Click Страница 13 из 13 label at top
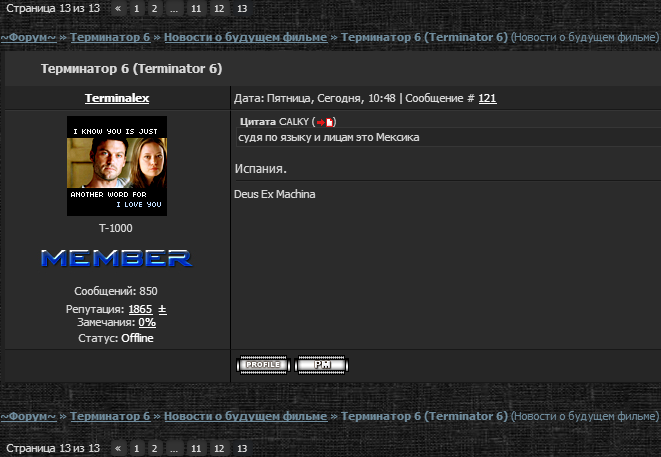This screenshot has width=661, height=457. click(x=53, y=8)
